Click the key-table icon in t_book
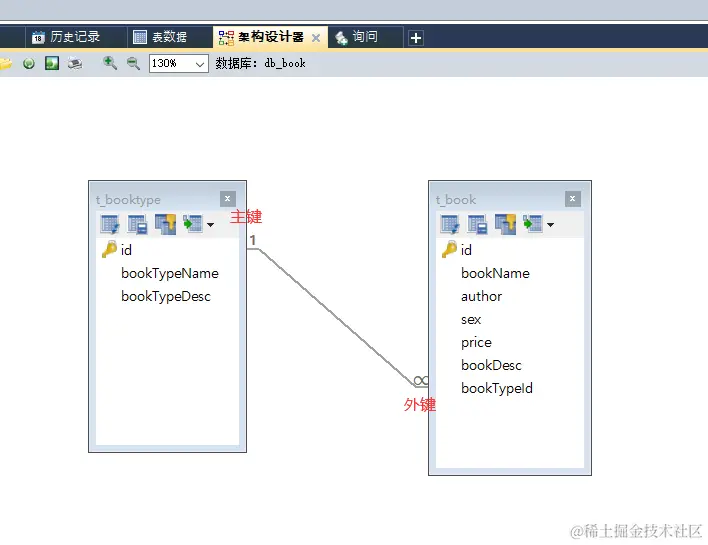708x545 pixels. (x=505, y=224)
